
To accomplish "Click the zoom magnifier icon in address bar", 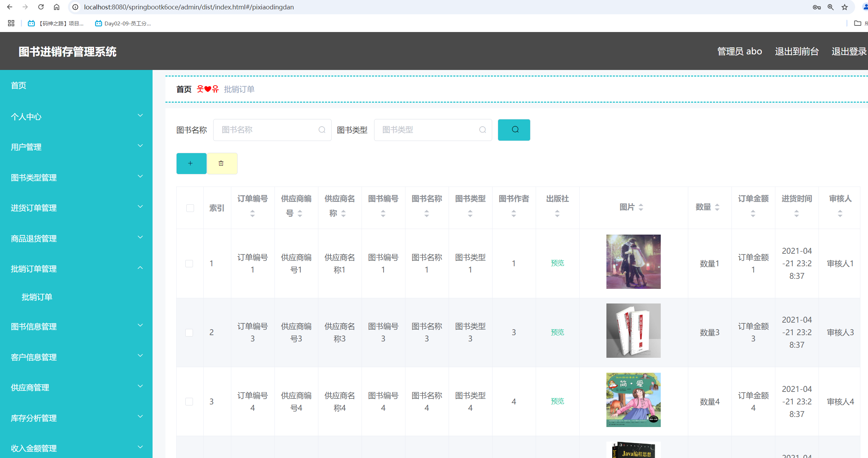I will [x=831, y=7].
